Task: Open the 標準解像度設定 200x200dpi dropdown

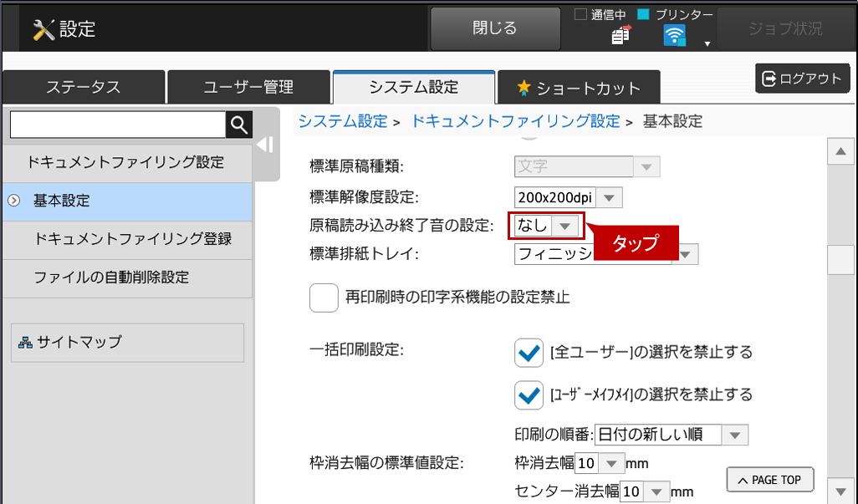Action: [x=568, y=197]
